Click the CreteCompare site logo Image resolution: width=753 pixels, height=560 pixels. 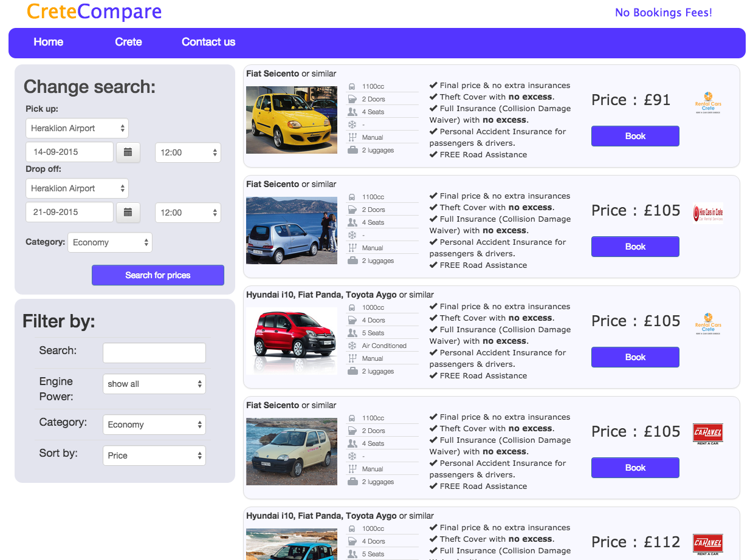94,12
